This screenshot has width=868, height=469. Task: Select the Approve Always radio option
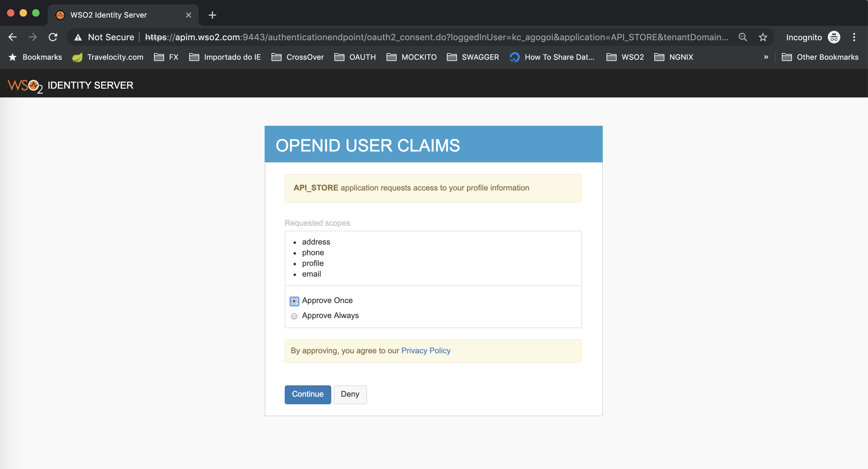coord(294,316)
